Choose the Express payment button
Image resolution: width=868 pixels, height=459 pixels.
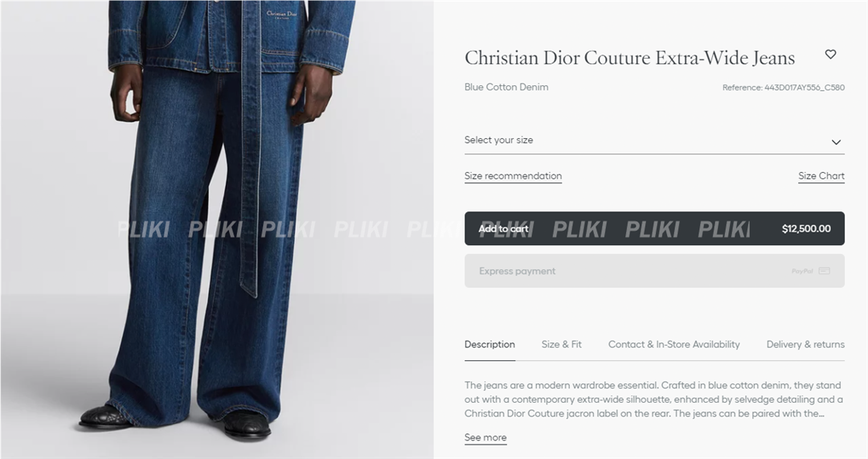click(x=654, y=271)
